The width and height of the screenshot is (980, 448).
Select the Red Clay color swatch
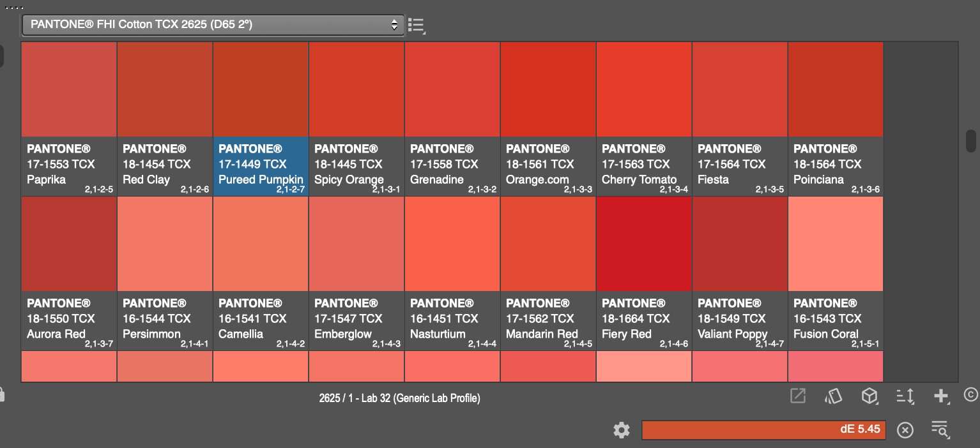click(x=165, y=89)
